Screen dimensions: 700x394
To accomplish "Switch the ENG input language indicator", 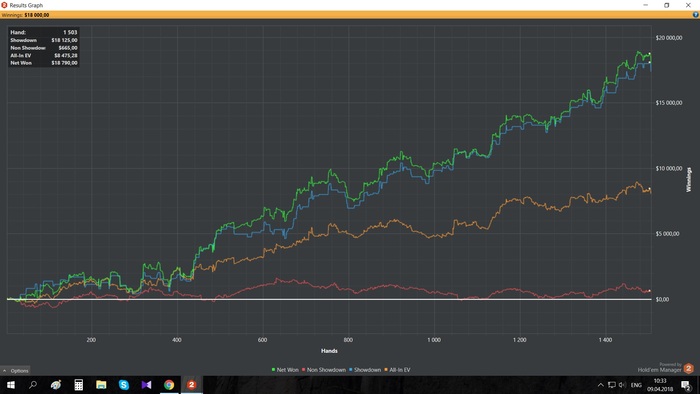I will pyautogui.click(x=636, y=385).
